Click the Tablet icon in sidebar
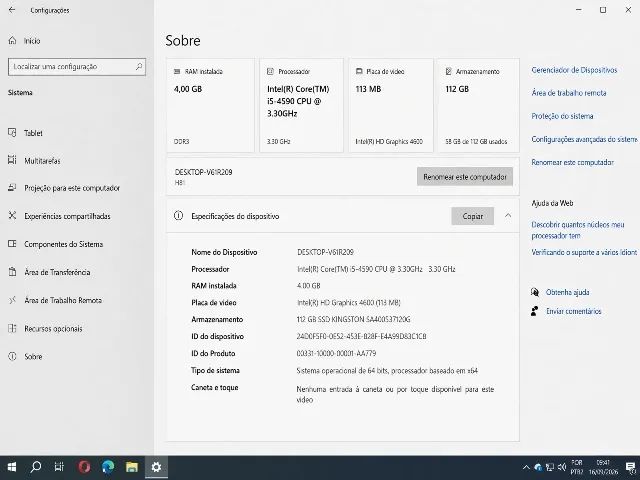Image resolution: width=640 pixels, height=480 pixels. point(12,133)
